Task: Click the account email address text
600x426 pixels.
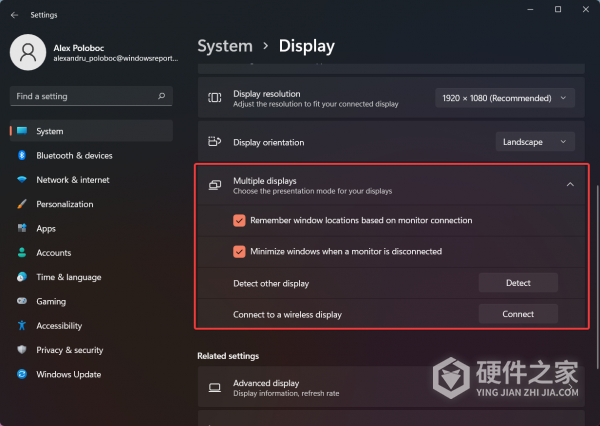Action: click(x=116, y=59)
